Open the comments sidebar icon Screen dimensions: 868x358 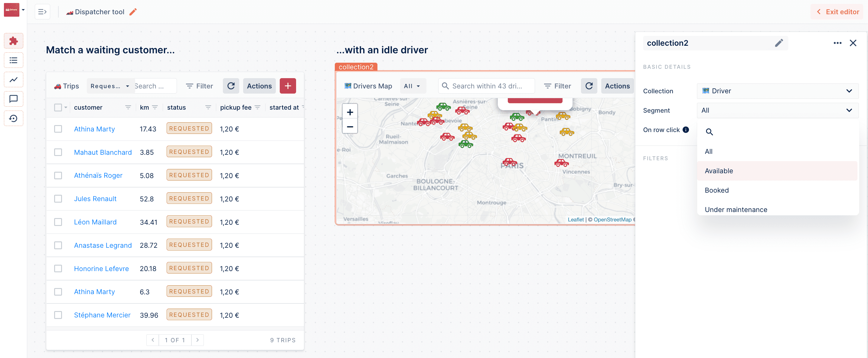pyautogui.click(x=14, y=99)
